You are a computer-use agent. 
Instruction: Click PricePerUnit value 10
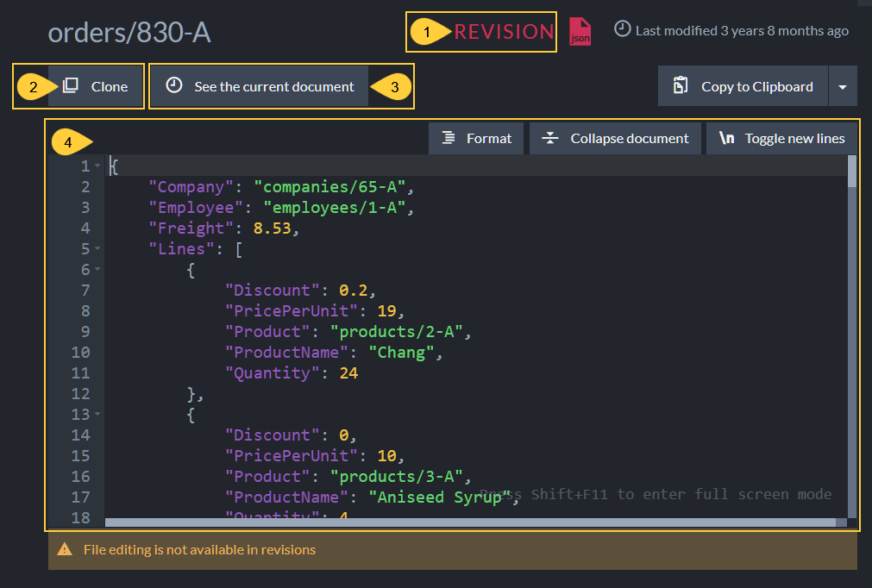pyautogui.click(x=387, y=456)
